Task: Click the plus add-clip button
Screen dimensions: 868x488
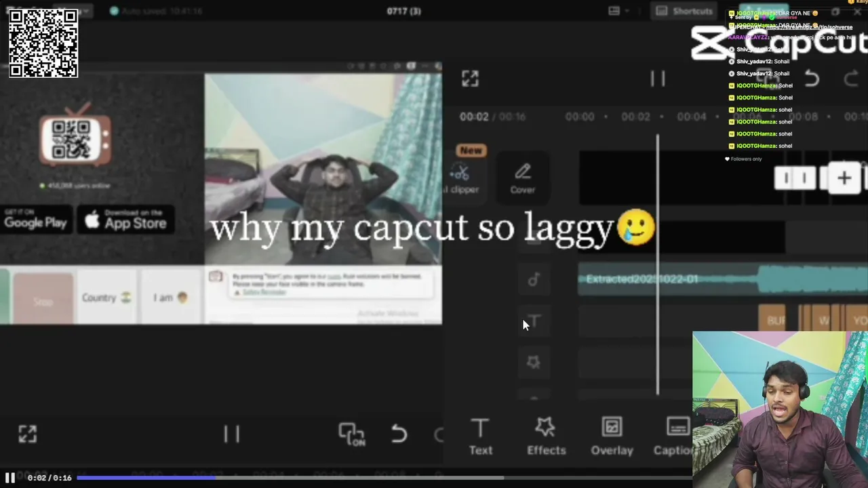Action: coord(844,178)
